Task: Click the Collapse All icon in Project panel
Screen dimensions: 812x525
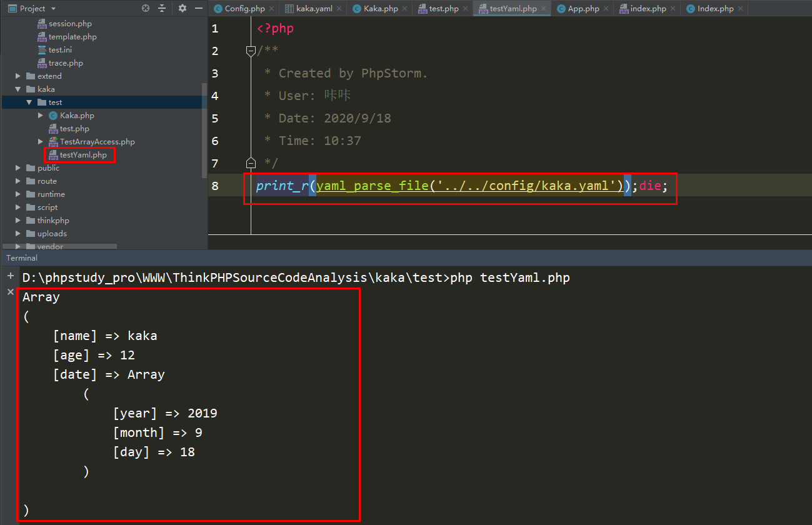Action: coord(162,8)
